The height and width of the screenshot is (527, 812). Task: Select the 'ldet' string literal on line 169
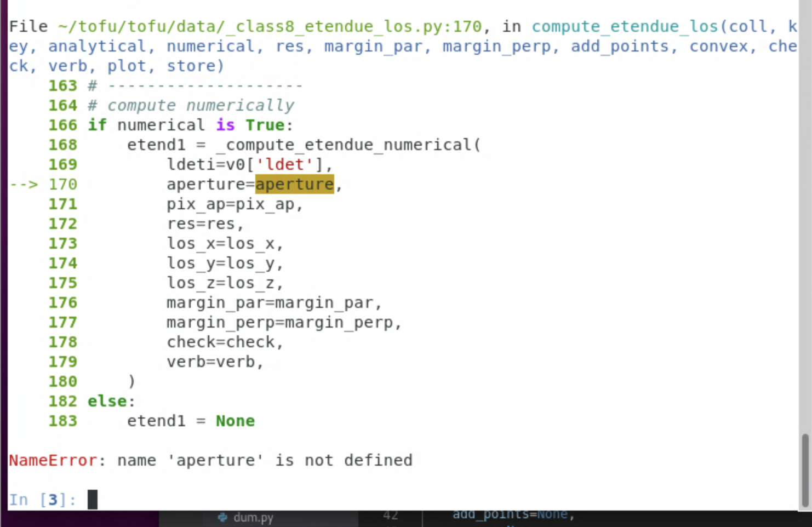285,164
